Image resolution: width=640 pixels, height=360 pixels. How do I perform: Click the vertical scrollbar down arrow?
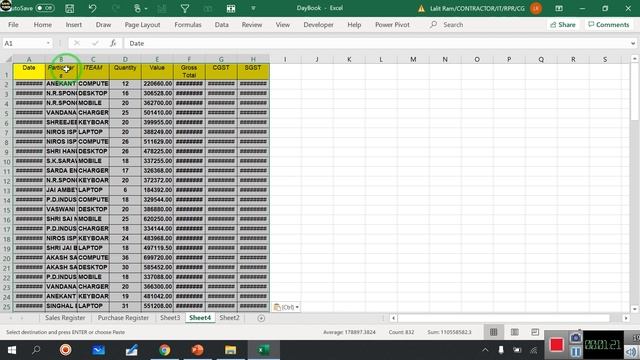(x=634, y=309)
